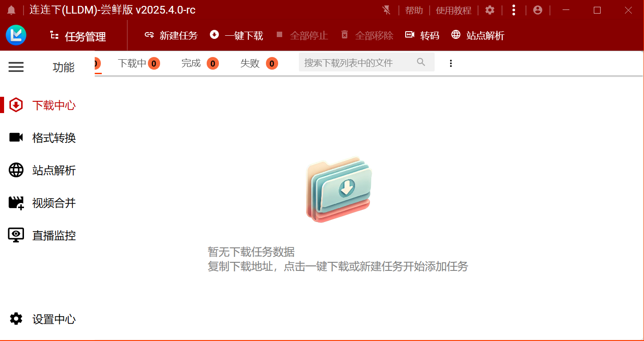Click the notification bell icon
The width and height of the screenshot is (644, 341).
click(11, 10)
